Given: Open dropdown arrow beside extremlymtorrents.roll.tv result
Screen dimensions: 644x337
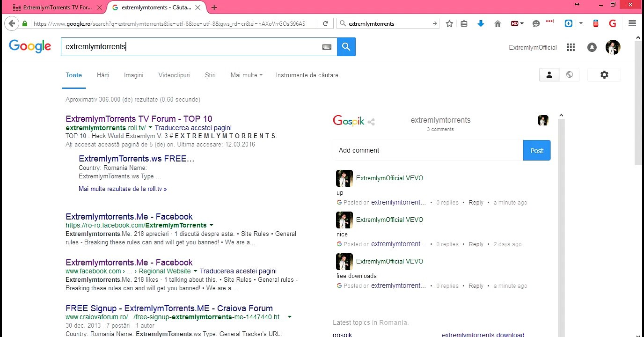Looking at the screenshot, I should coord(150,128).
